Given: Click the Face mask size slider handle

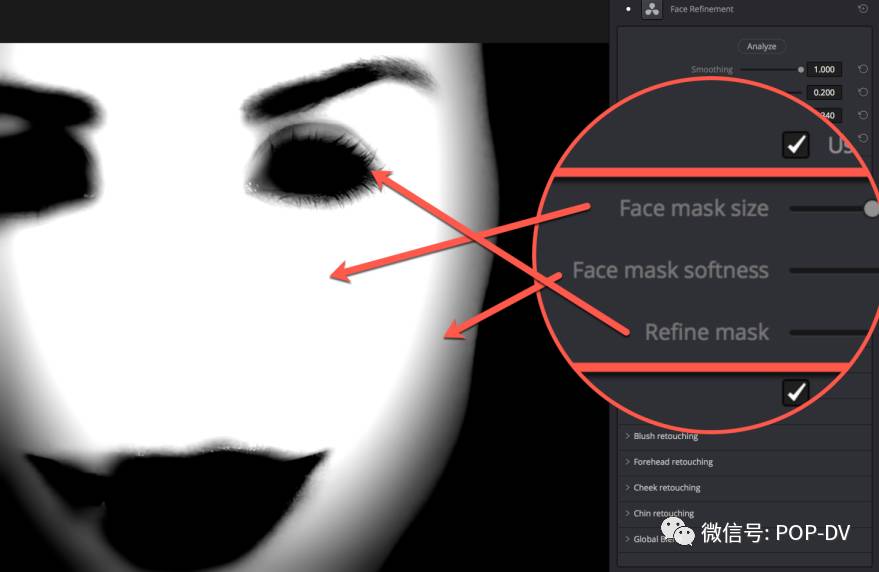Looking at the screenshot, I should coord(872,208).
